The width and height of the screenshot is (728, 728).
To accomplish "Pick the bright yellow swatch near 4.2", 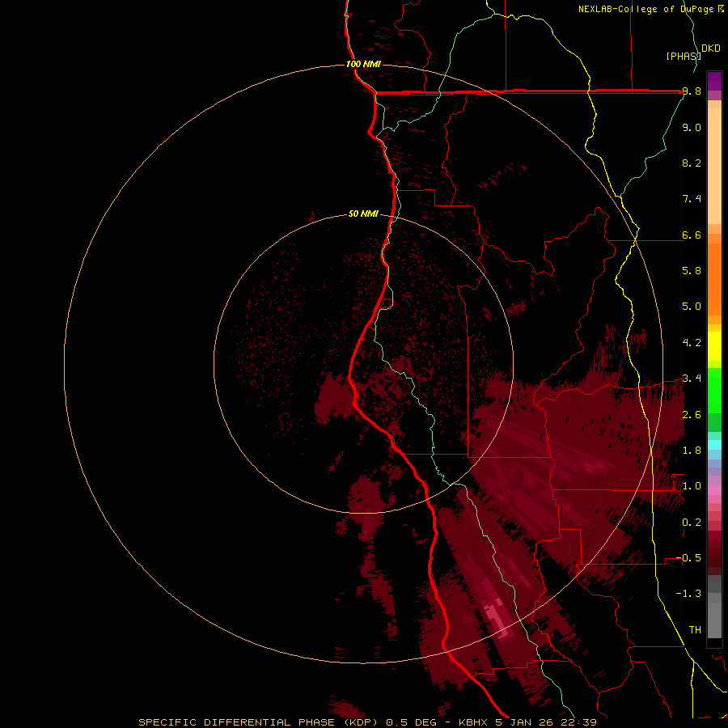I will point(714,346).
